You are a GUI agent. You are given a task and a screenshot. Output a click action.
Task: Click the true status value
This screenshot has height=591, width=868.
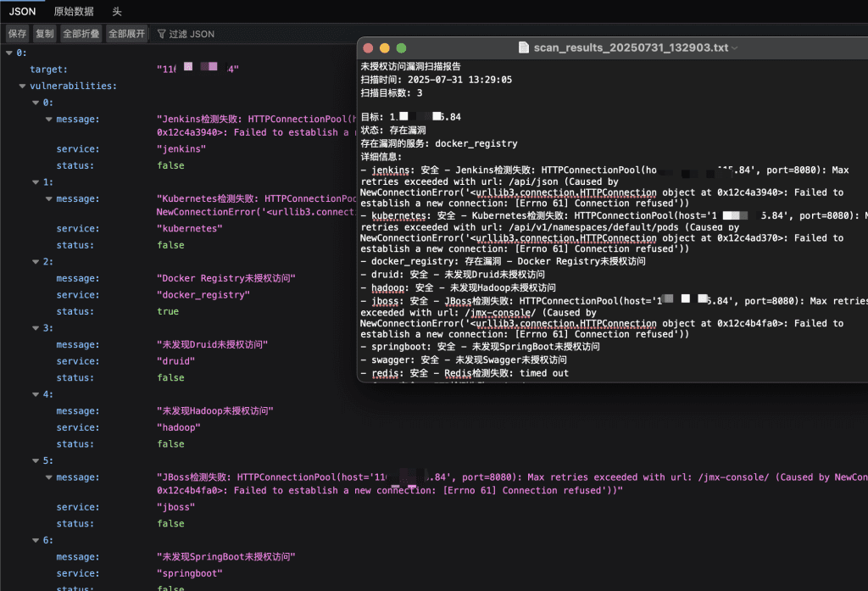tap(168, 311)
